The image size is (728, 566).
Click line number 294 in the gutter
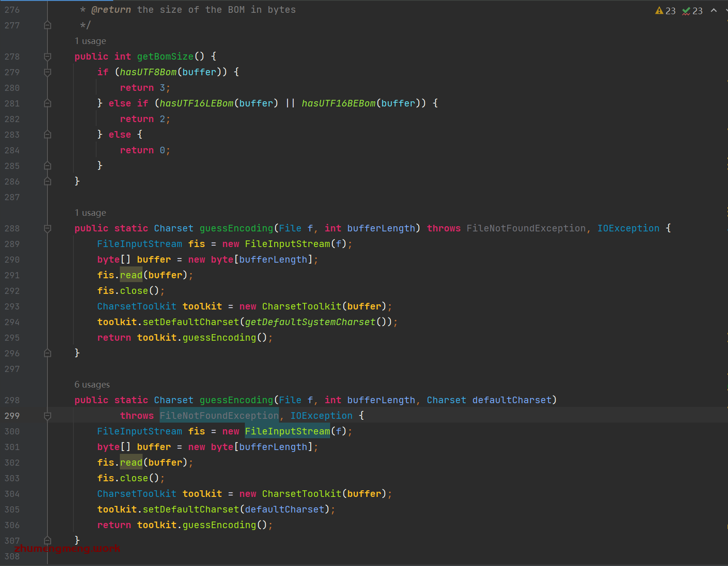12,322
